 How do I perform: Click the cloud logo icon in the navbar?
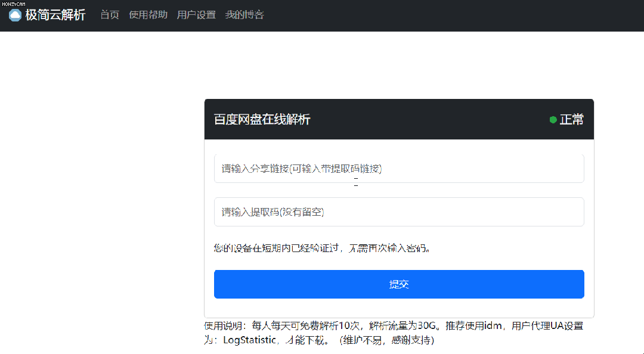coord(14,15)
